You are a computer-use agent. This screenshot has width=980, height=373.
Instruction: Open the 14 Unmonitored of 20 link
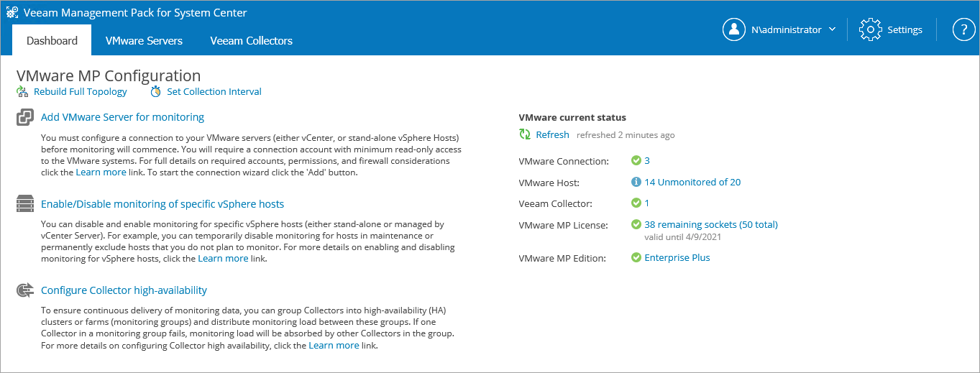coord(692,183)
